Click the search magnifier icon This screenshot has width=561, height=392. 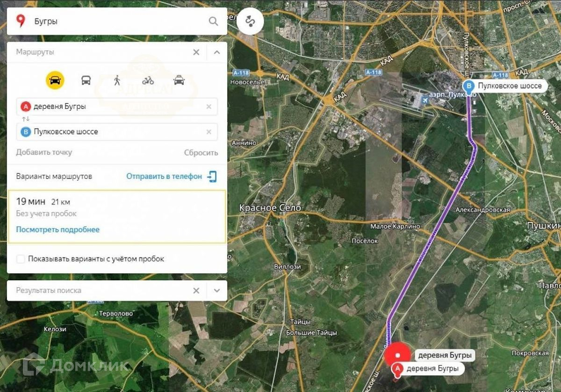pos(213,21)
